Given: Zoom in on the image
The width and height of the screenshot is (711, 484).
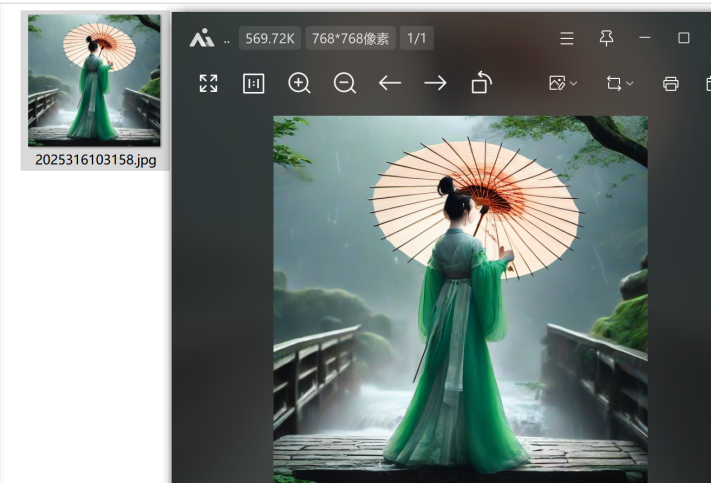Looking at the screenshot, I should (299, 83).
